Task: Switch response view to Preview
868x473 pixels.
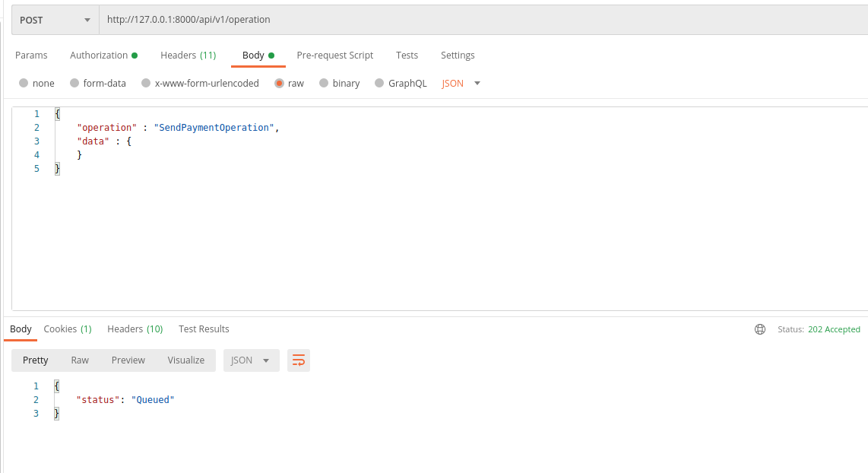Action: [x=128, y=360]
